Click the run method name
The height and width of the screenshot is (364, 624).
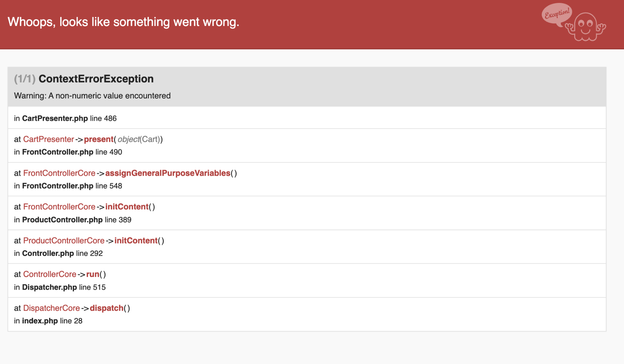[93, 274]
